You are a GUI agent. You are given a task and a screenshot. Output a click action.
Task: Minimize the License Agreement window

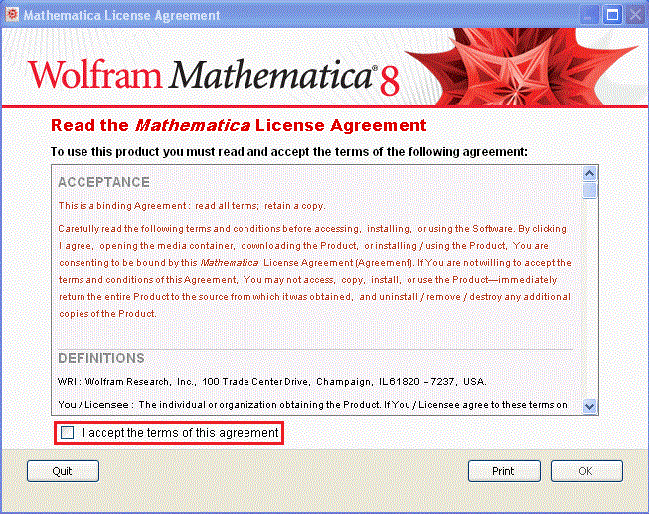tap(590, 15)
